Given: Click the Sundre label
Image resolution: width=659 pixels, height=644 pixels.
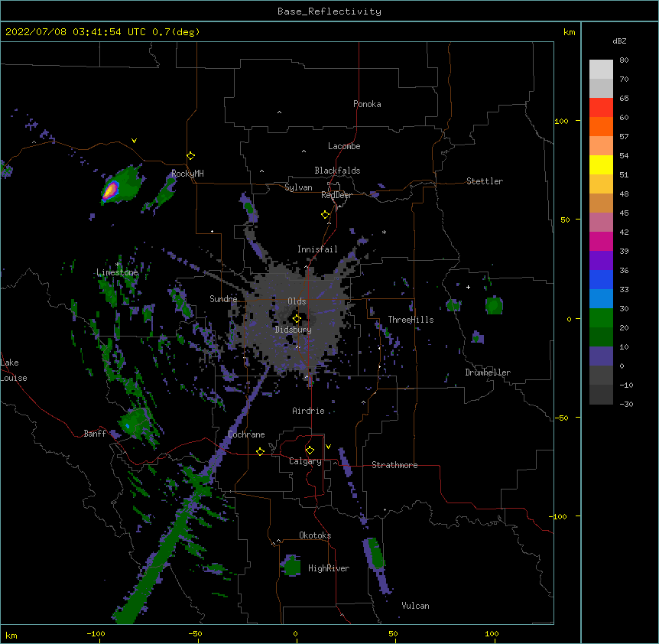Looking at the screenshot, I should point(223,299).
